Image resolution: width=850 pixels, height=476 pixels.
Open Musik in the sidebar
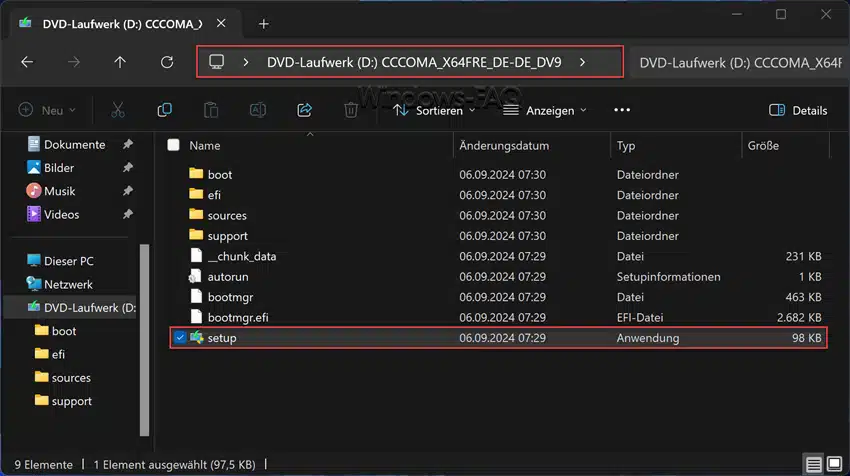point(60,191)
